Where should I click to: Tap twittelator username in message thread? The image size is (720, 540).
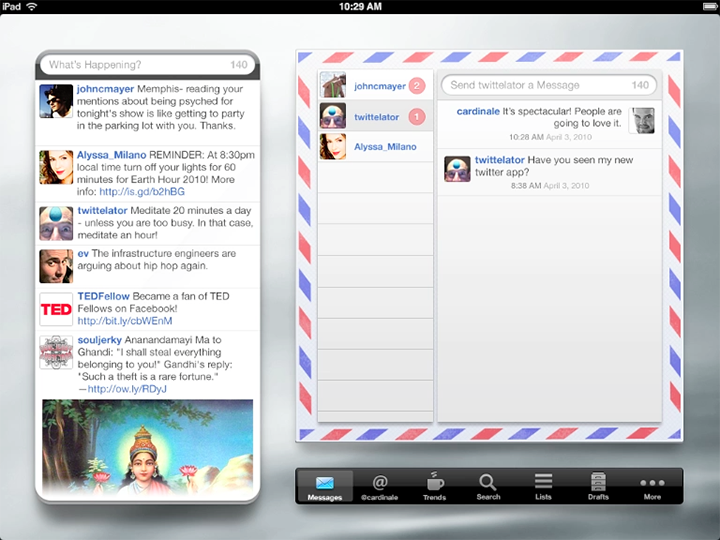pyautogui.click(x=500, y=160)
